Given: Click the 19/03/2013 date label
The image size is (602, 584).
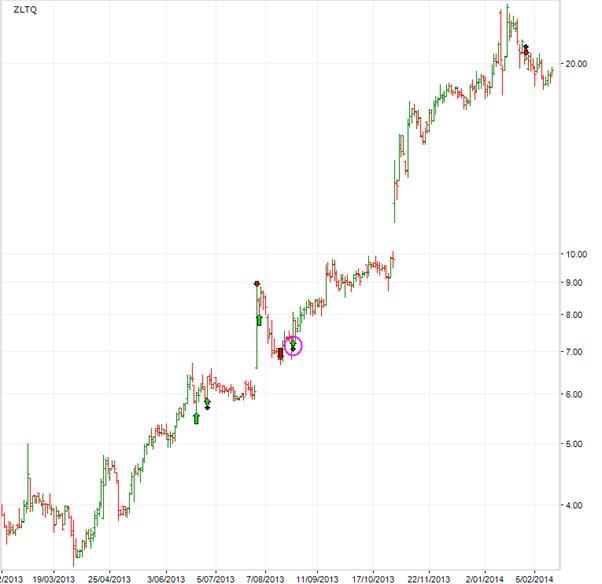Looking at the screenshot, I should [x=53, y=579].
